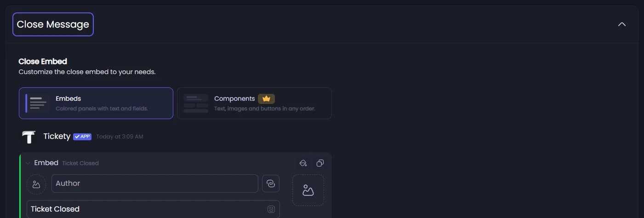Viewport: 644px width, 218px height.
Task: Focus the Author input field
Action: pyautogui.click(x=155, y=184)
